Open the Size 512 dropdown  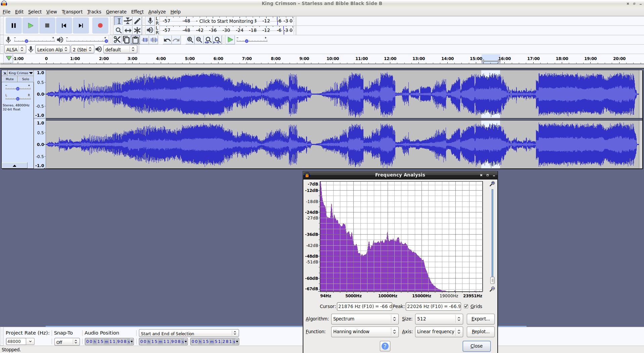tap(439, 319)
